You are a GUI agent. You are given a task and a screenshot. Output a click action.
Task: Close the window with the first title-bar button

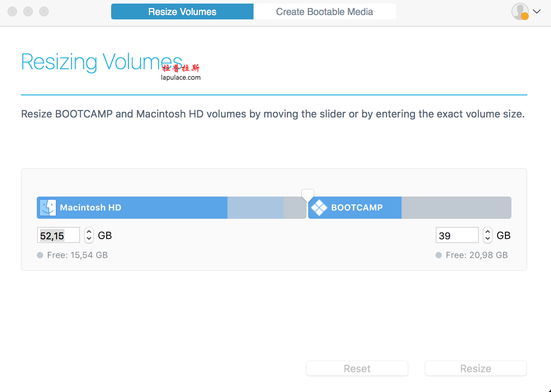click(x=12, y=11)
